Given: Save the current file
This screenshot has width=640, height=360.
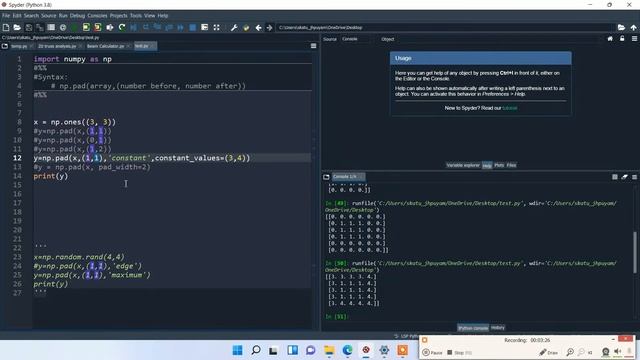Looking at the screenshot, I should click(29, 27).
